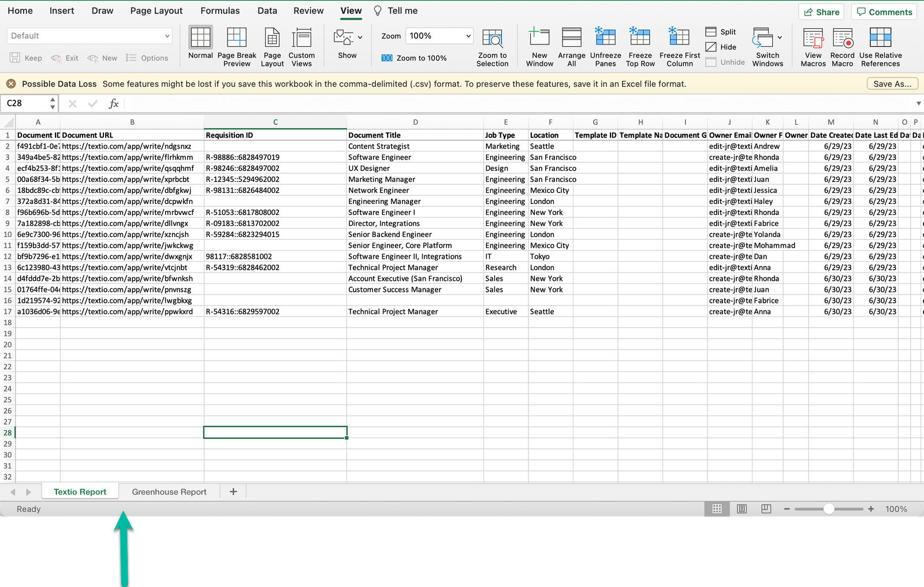Open the Formulas tab
This screenshot has height=587, width=924.
click(x=220, y=10)
